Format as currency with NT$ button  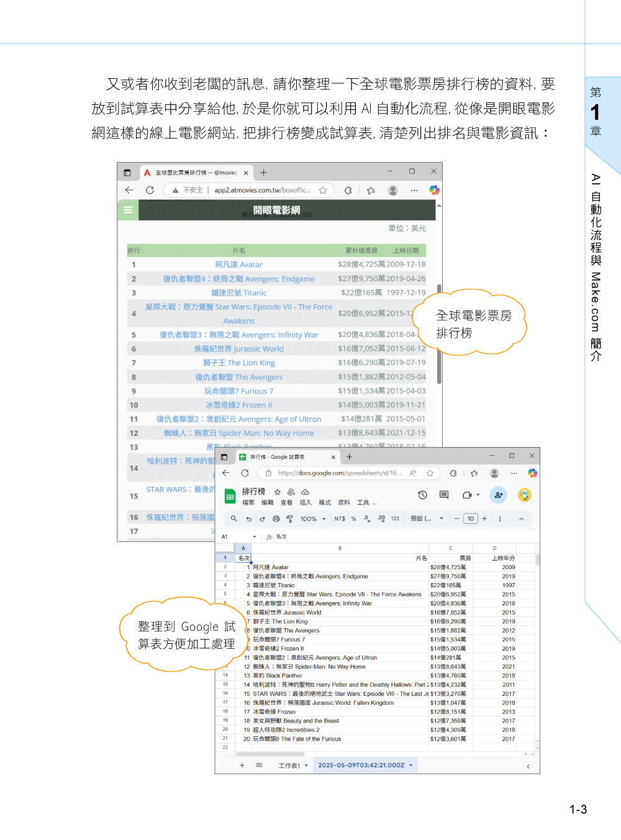pos(340,518)
